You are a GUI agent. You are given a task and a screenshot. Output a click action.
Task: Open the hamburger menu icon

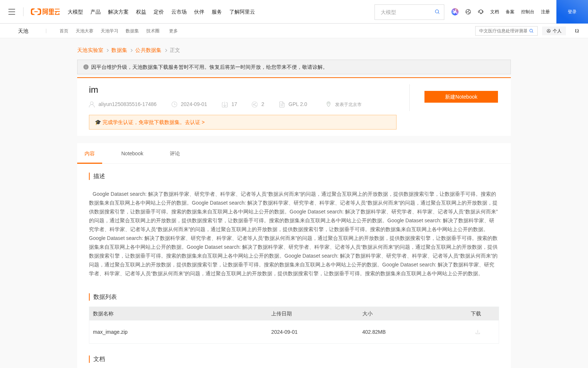12,12
